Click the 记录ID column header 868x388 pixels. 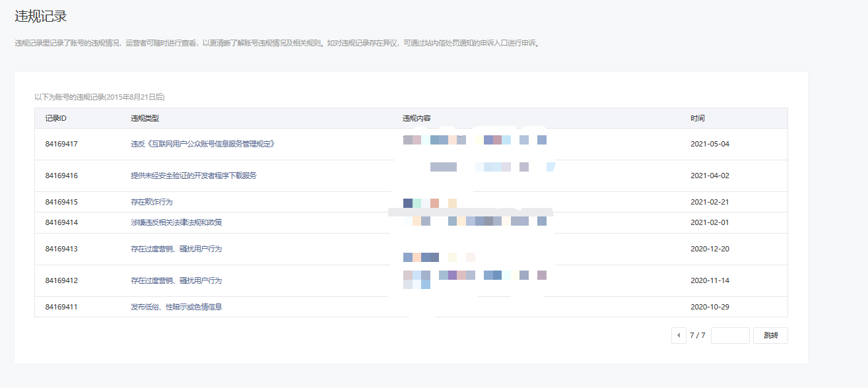pyautogui.click(x=55, y=118)
